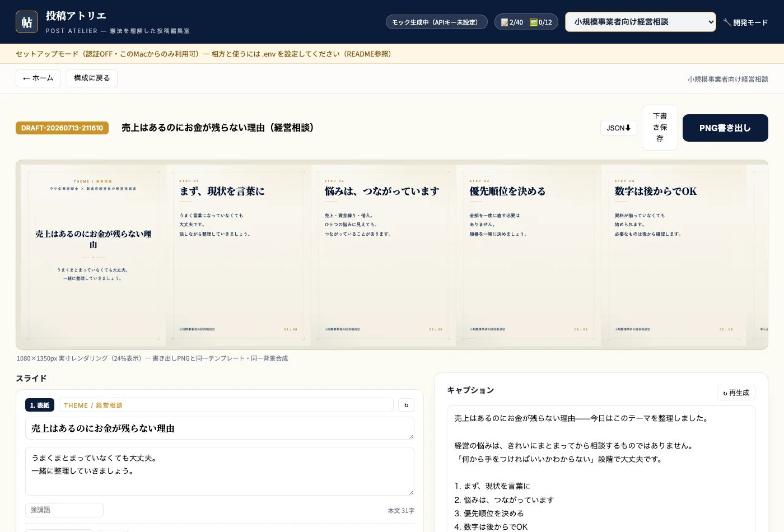Click the slide 1 regenerate arrow icon
784x532 pixels.
(x=406, y=405)
